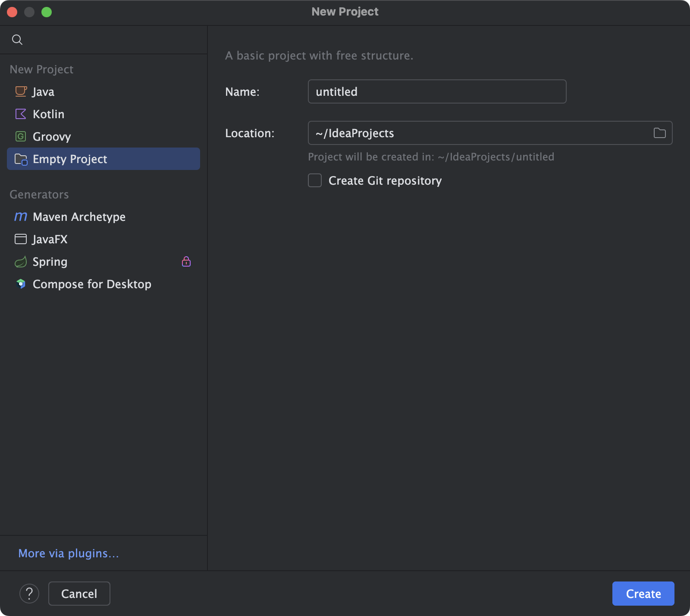The width and height of the screenshot is (690, 616).
Task: Click the green zoom window button
Action: (47, 12)
